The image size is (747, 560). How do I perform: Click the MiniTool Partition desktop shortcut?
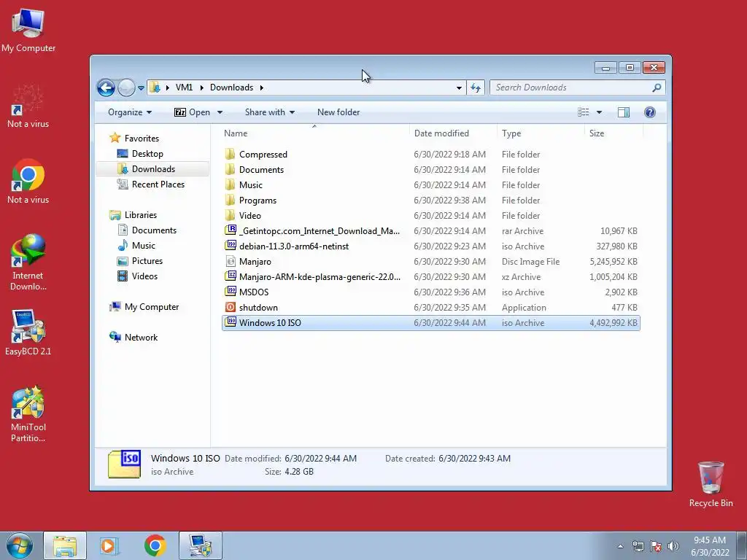click(x=28, y=413)
